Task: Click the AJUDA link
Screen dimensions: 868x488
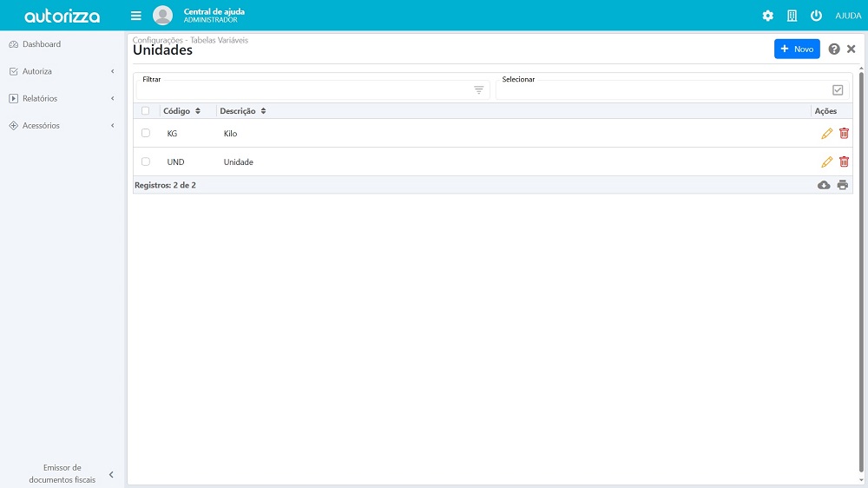Action: coord(848,16)
